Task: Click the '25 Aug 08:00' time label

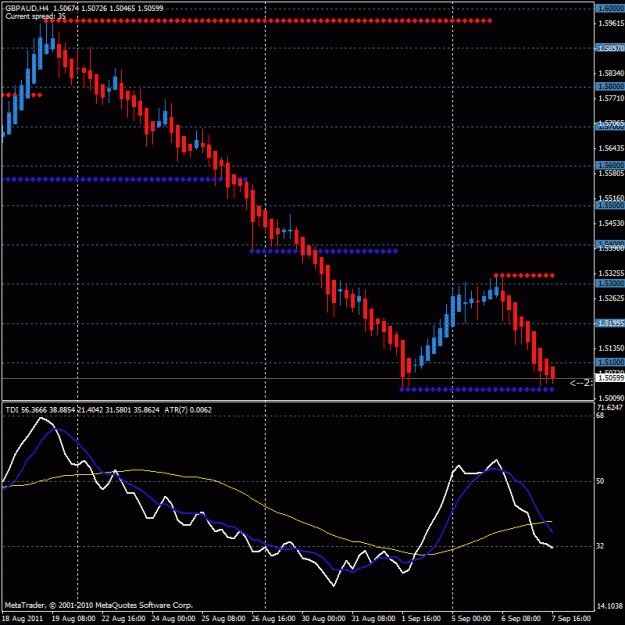Action: [x=223, y=619]
